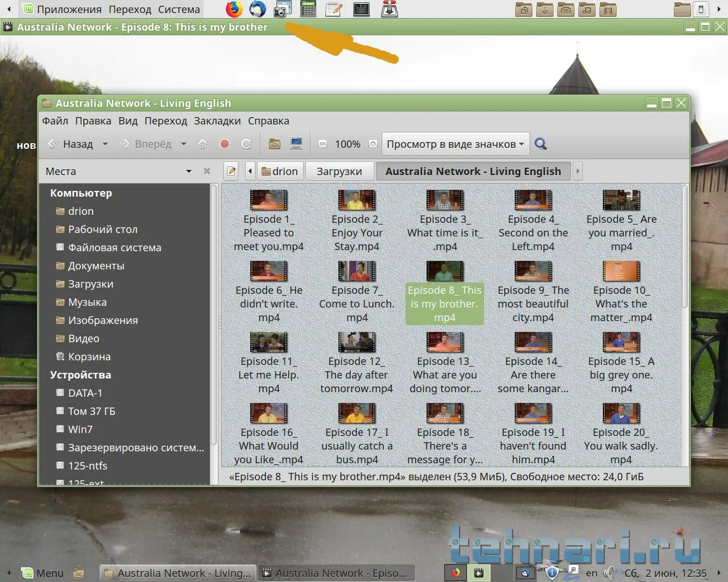Screen dimensions: 728x582
Task: Open Рабочий стол in the sidebar
Action: click(102, 229)
